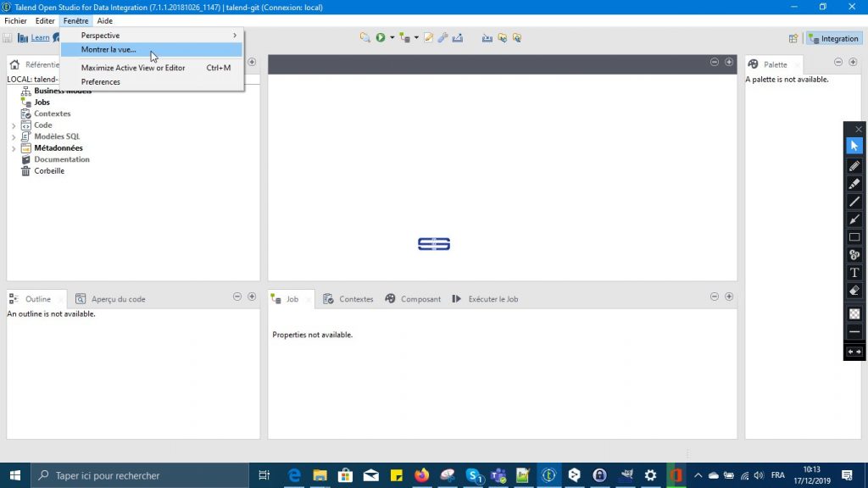The image size is (868, 488).
Task: Click the search folder magnifier toolbar icon
Action: pyautogui.click(x=364, y=37)
